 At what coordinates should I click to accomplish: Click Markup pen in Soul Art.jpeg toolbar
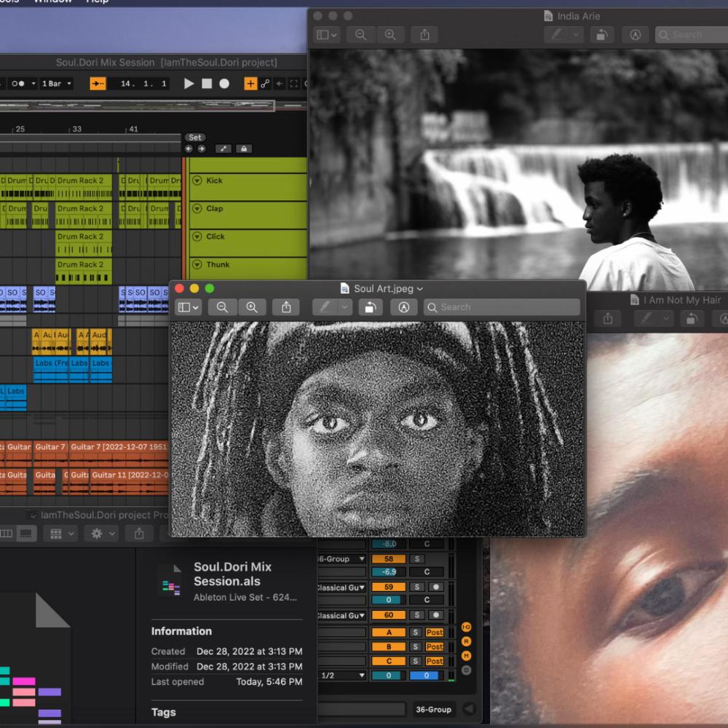(x=325, y=307)
